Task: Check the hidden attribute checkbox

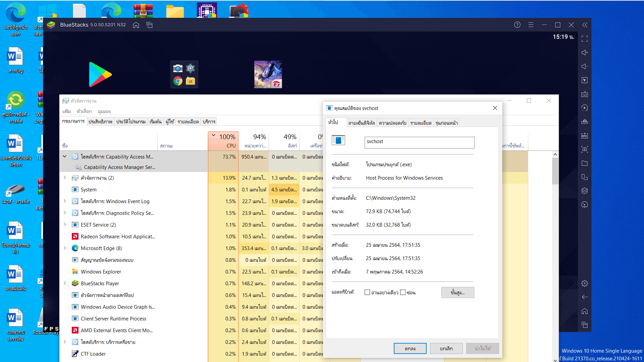Action: point(403,293)
